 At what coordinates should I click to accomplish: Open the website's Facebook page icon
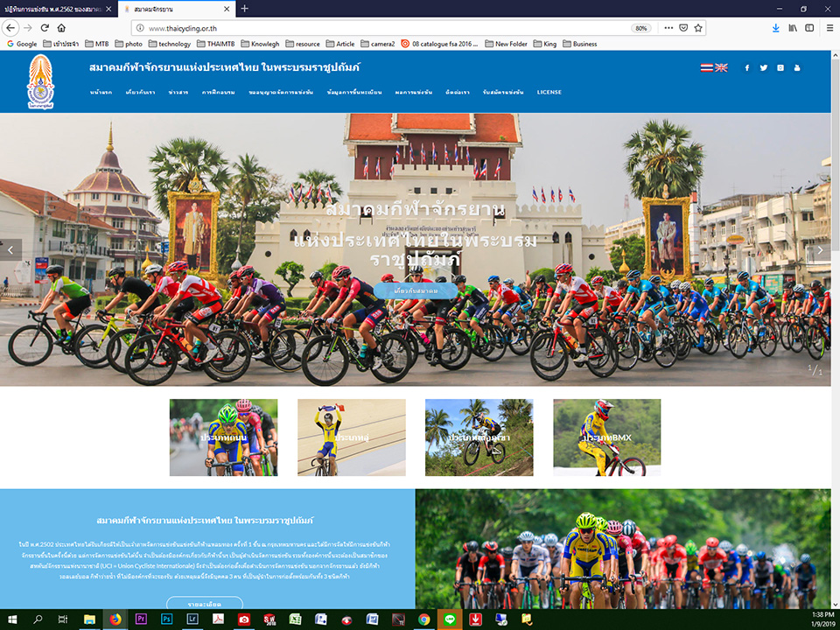746,68
